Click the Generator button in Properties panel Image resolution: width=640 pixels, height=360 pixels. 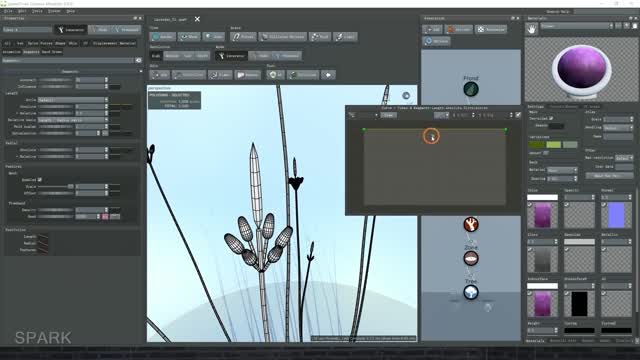[x=71, y=29]
